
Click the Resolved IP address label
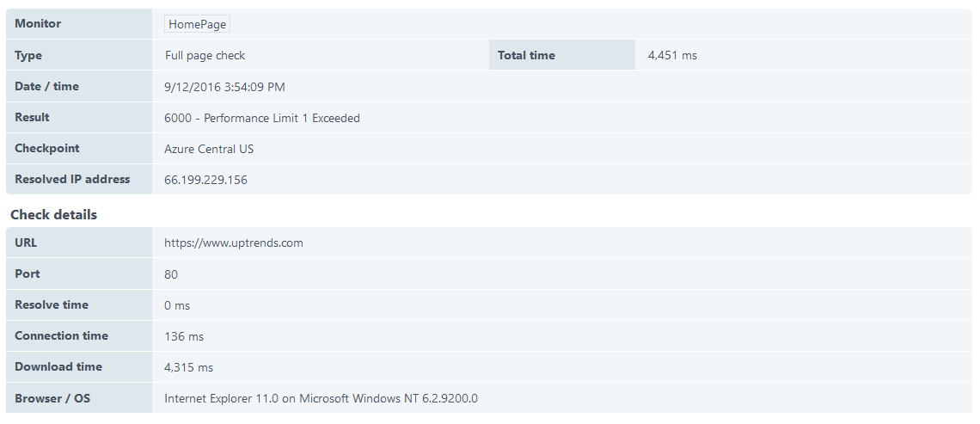(72, 179)
